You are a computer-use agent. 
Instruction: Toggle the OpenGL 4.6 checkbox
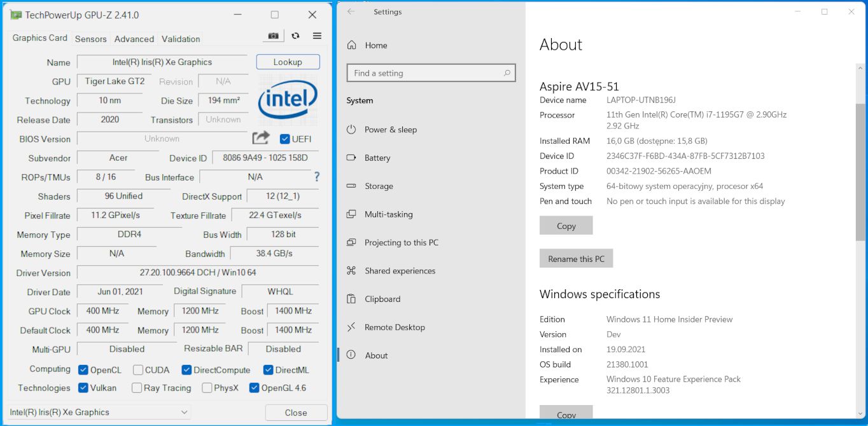point(254,387)
